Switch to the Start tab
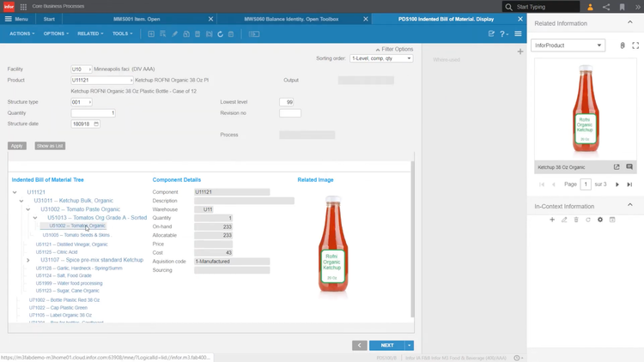Viewport: 644px width, 362px height. coord(49,19)
